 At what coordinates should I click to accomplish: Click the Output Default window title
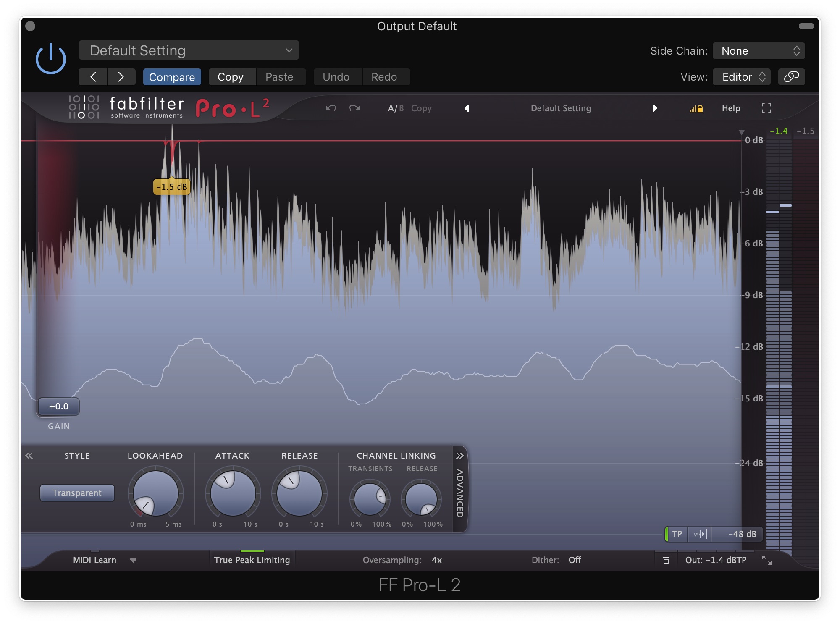[x=417, y=26]
